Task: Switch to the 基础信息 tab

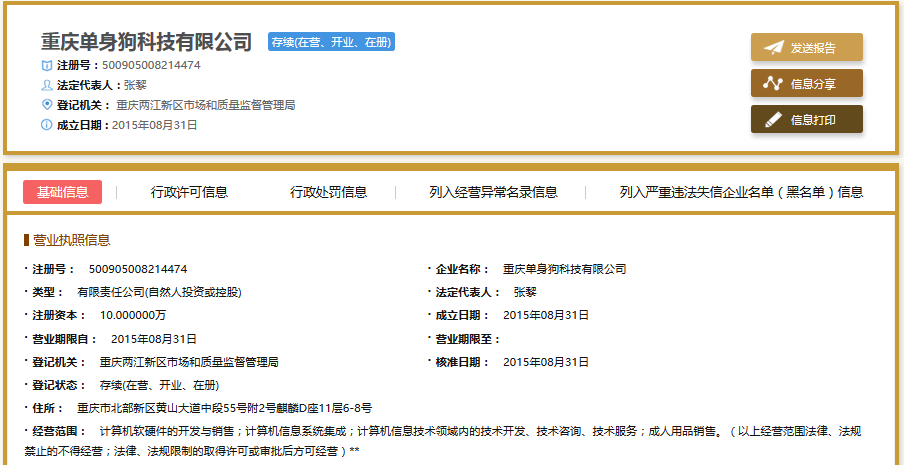Action: [x=62, y=192]
